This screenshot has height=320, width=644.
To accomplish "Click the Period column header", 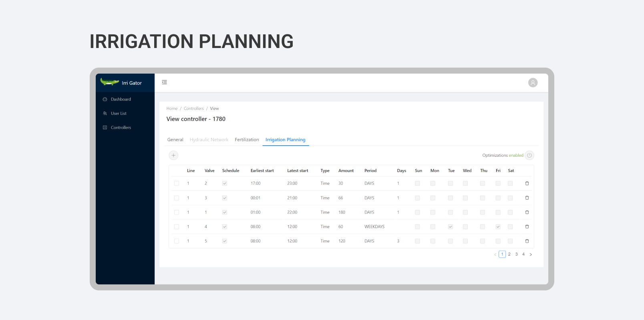I will (x=370, y=170).
